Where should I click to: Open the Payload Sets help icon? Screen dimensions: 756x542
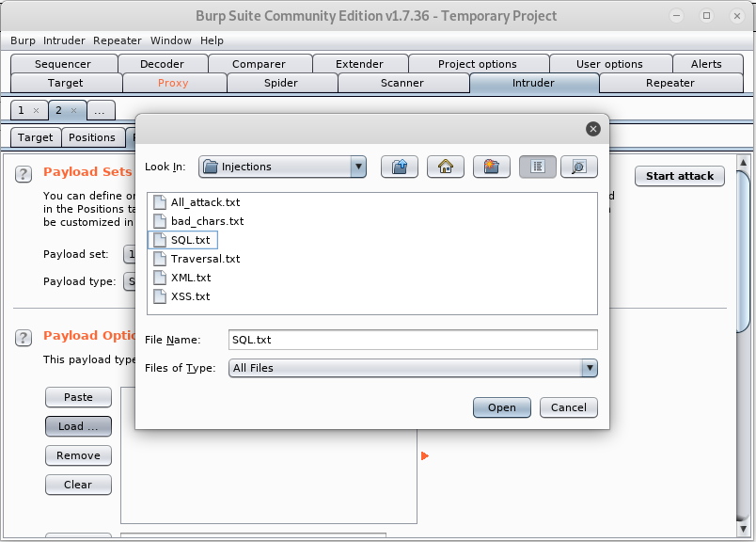[23, 174]
